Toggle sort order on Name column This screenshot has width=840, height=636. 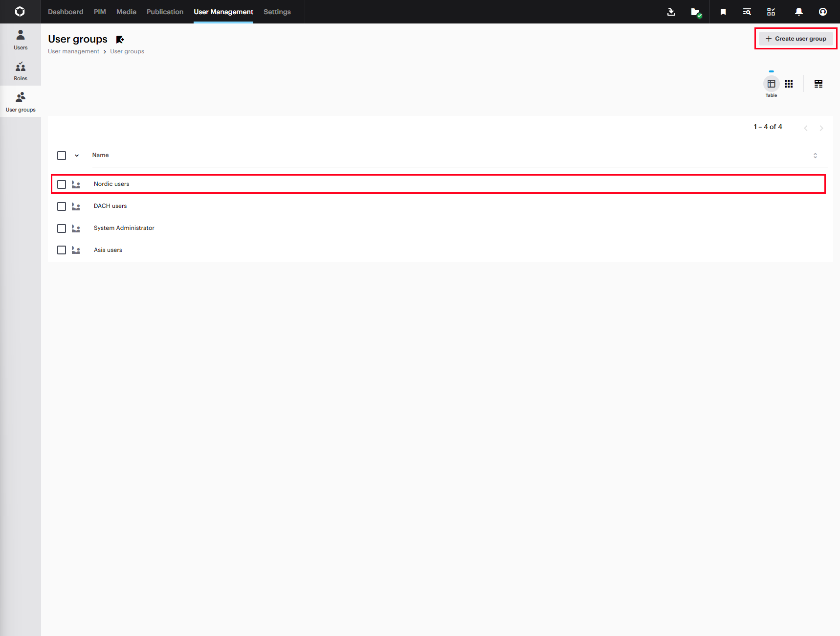click(x=815, y=156)
